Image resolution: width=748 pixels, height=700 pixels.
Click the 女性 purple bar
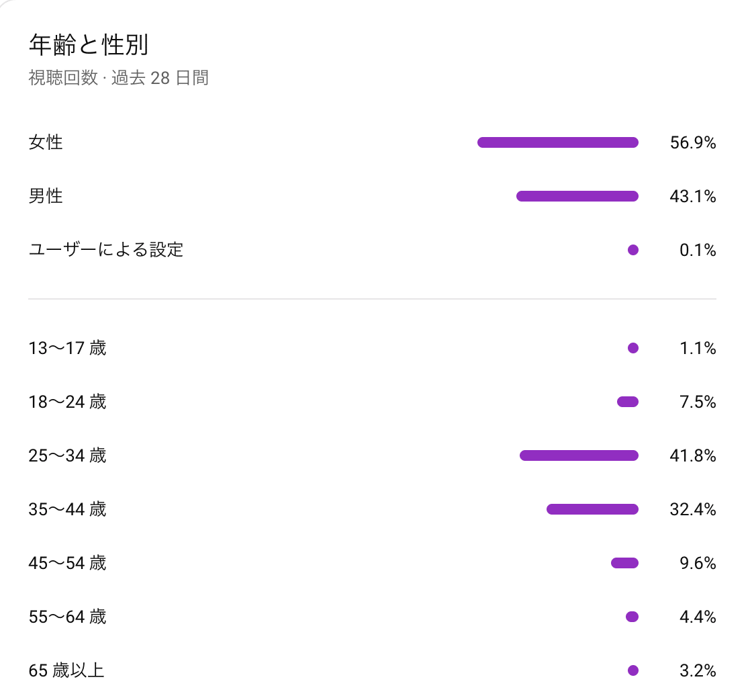pos(557,142)
